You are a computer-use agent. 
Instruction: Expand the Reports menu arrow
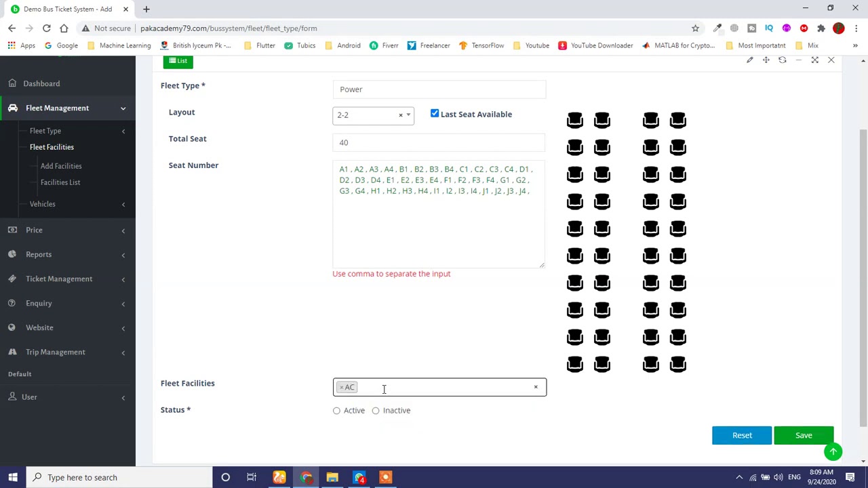coord(123,255)
